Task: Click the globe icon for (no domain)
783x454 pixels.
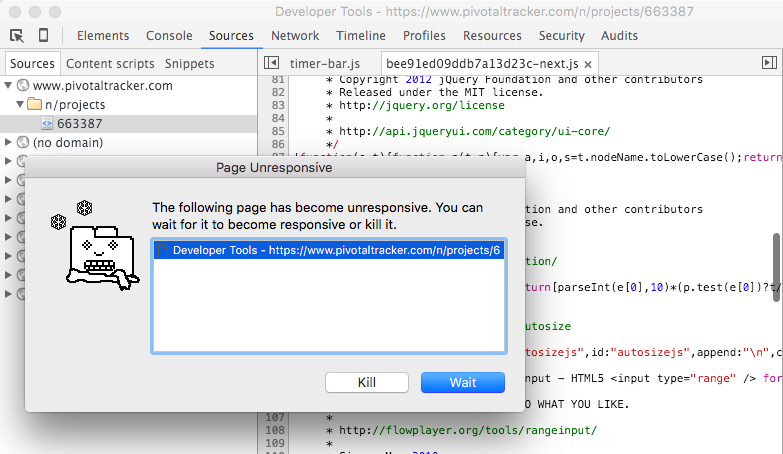Action: [23, 142]
